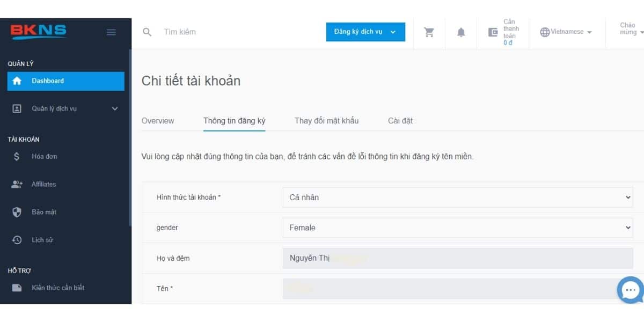Open the chat support bubble

pos(630,290)
